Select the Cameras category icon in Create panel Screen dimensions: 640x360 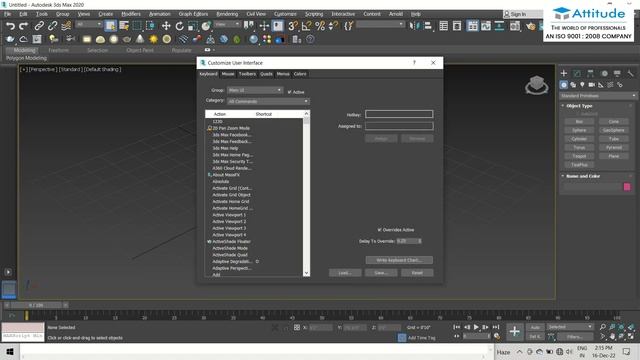[x=591, y=85]
